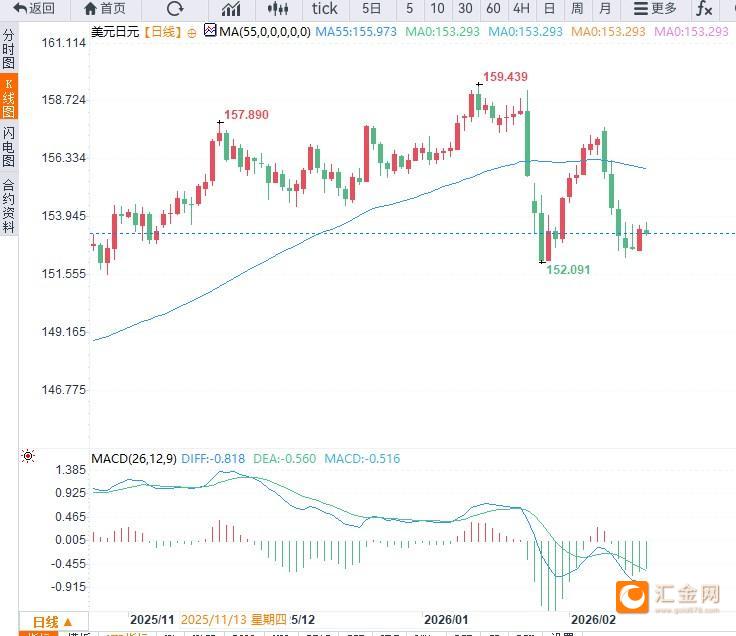Click the 157.890 peak price label
Viewport: 736px width, 636px height.
point(246,115)
